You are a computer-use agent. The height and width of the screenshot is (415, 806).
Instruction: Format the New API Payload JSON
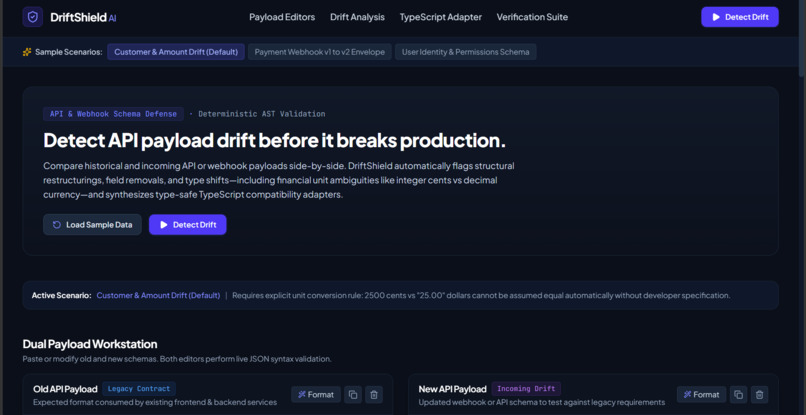pos(702,394)
